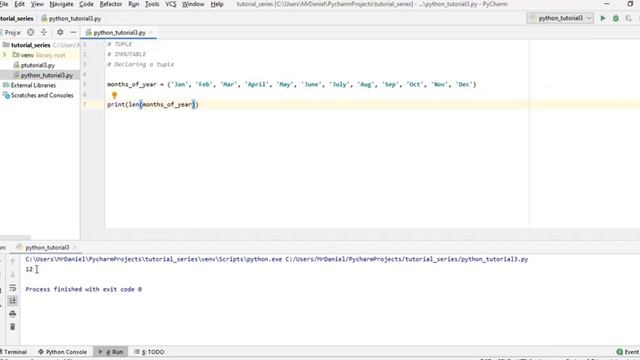Screen dimensions: 640x360
Task: Open Project panel settings gear
Action: [x=60, y=32]
